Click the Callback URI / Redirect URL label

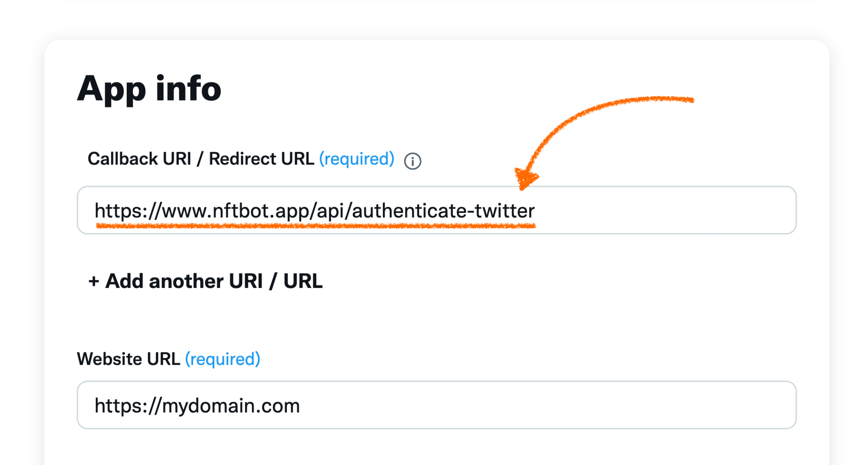tap(201, 159)
